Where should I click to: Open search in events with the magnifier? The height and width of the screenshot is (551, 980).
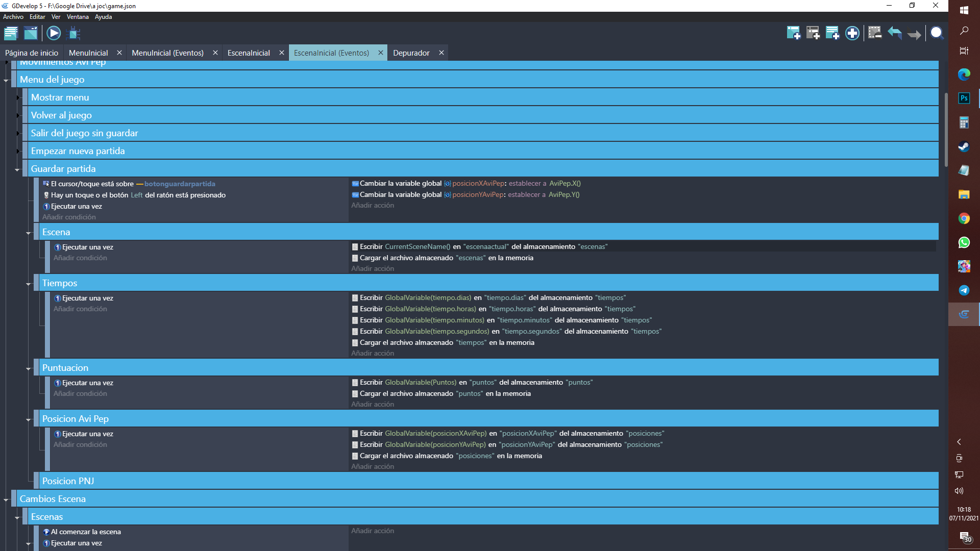(x=937, y=34)
